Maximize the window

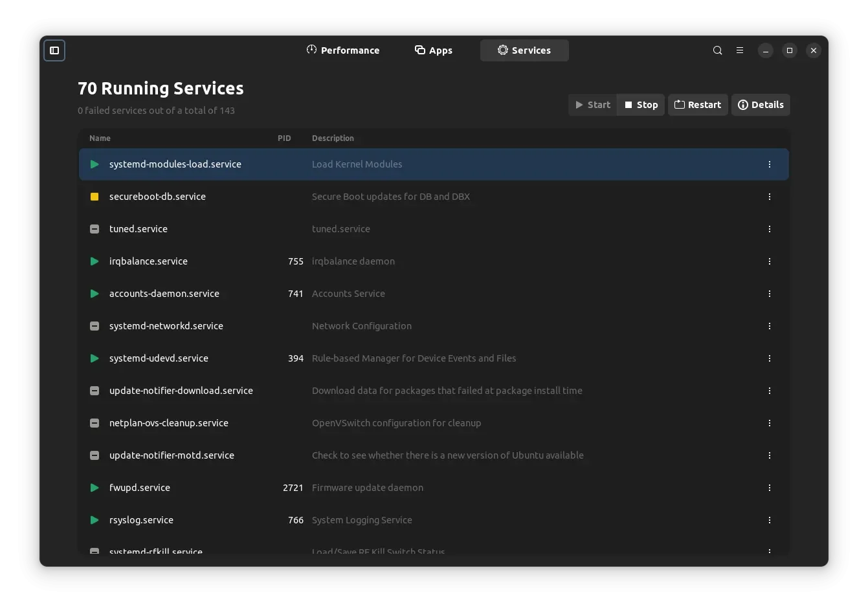[790, 50]
